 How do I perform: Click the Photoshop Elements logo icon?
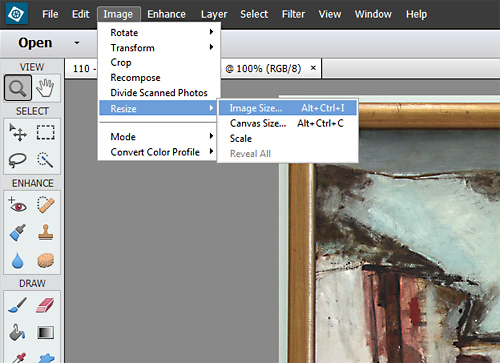click(17, 14)
